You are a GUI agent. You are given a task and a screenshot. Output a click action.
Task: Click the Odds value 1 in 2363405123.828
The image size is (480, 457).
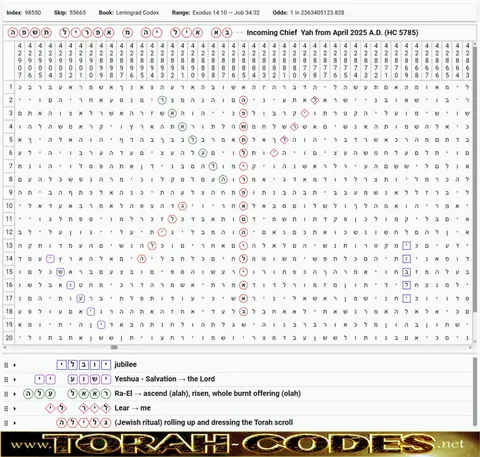317,13
